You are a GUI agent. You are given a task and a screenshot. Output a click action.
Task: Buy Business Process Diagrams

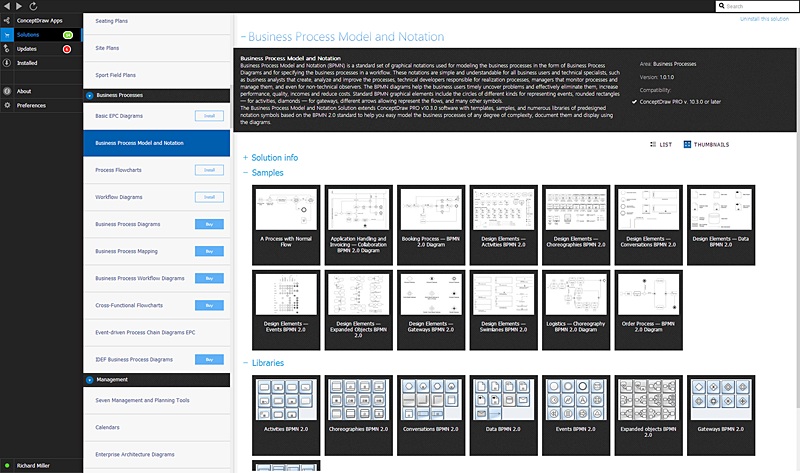point(209,224)
